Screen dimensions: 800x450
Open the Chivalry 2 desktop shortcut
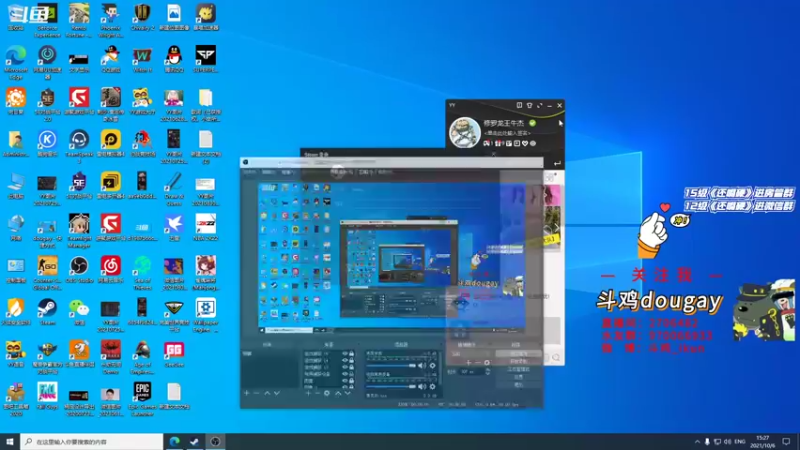(142, 17)
